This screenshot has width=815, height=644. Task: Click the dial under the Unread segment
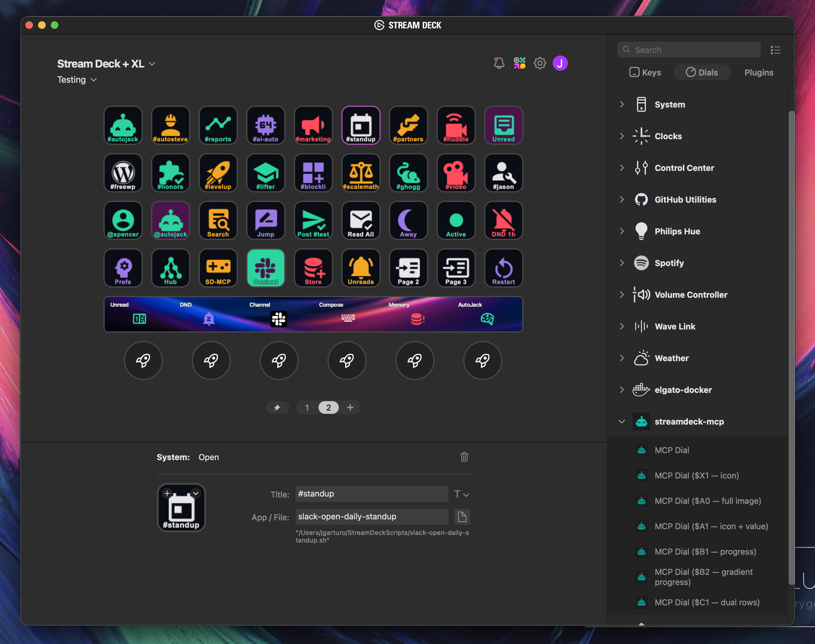(143, 361)
